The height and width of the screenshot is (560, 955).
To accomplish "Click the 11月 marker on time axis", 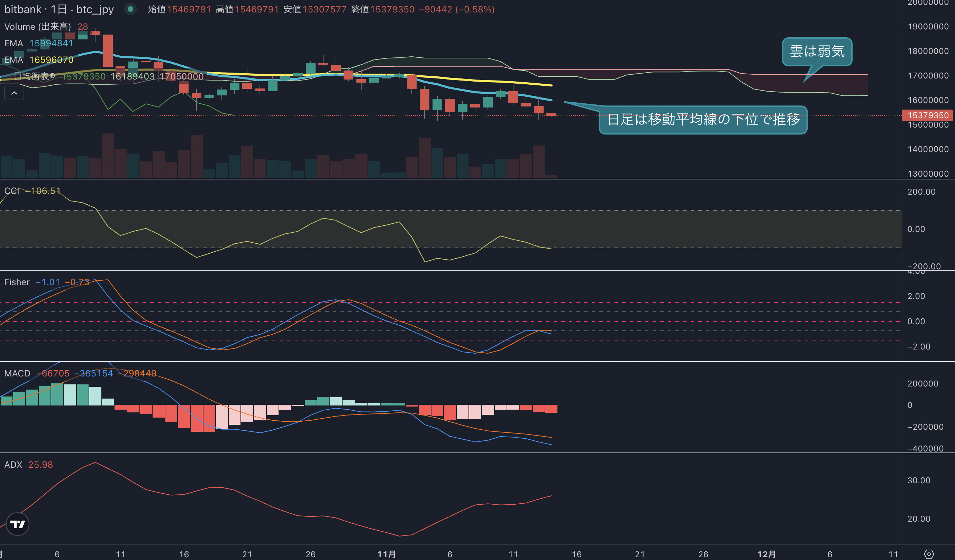I will tap(386, 554).
